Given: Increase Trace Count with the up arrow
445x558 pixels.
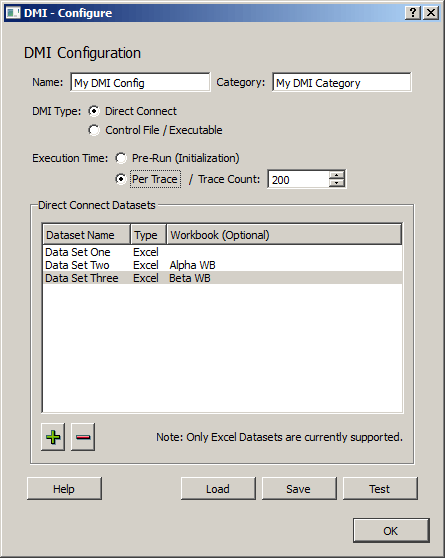Looking at the screenshot, I should [336, 175].
